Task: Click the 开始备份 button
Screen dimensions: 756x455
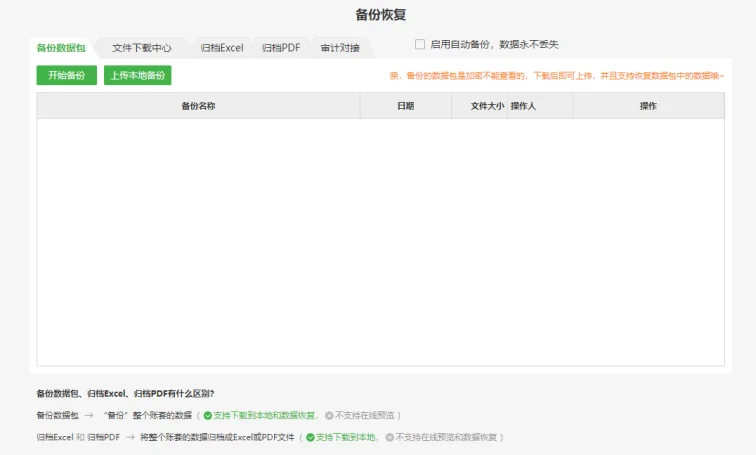Action: 67,75
